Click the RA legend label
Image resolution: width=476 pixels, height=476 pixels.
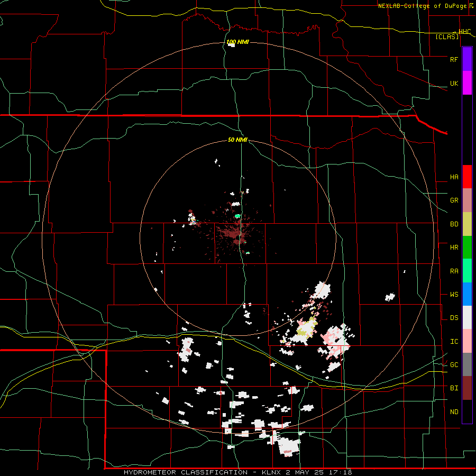454,271
